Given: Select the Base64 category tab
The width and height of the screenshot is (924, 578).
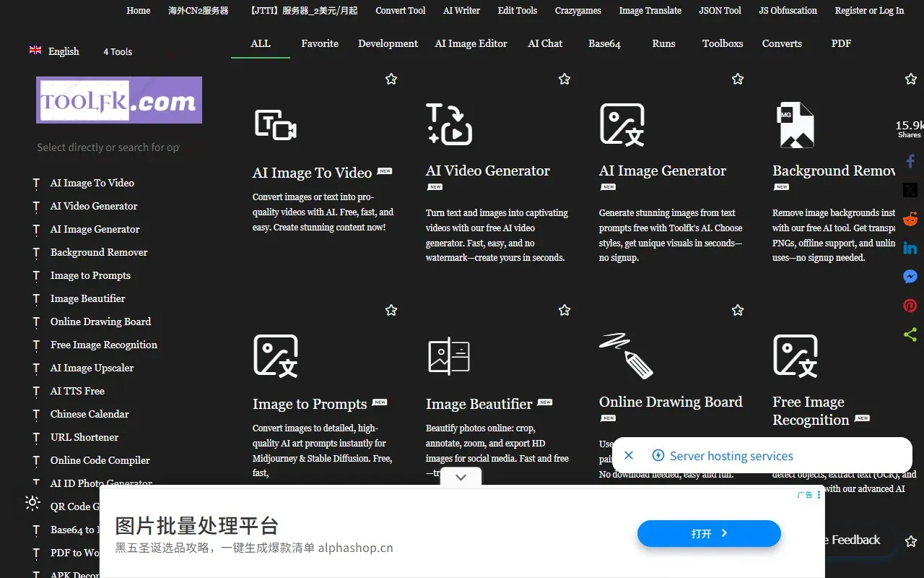Looking at the screenshot, I should tap(604, 43).
